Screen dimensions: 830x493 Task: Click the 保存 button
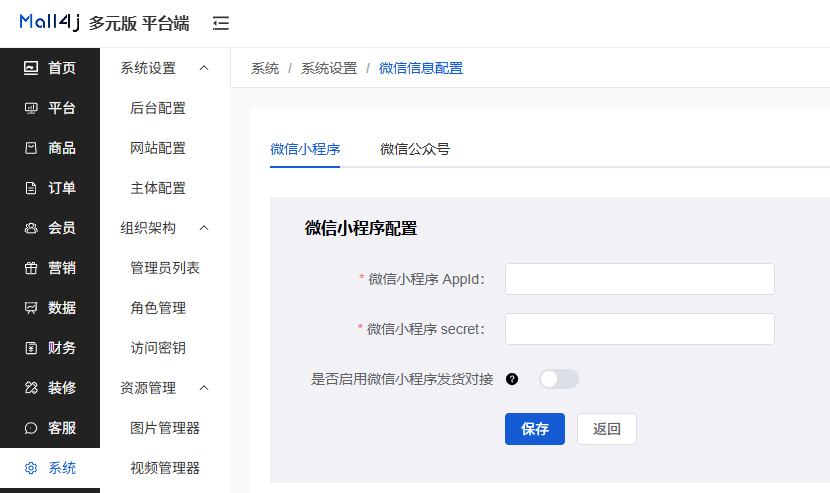(535, 429)
